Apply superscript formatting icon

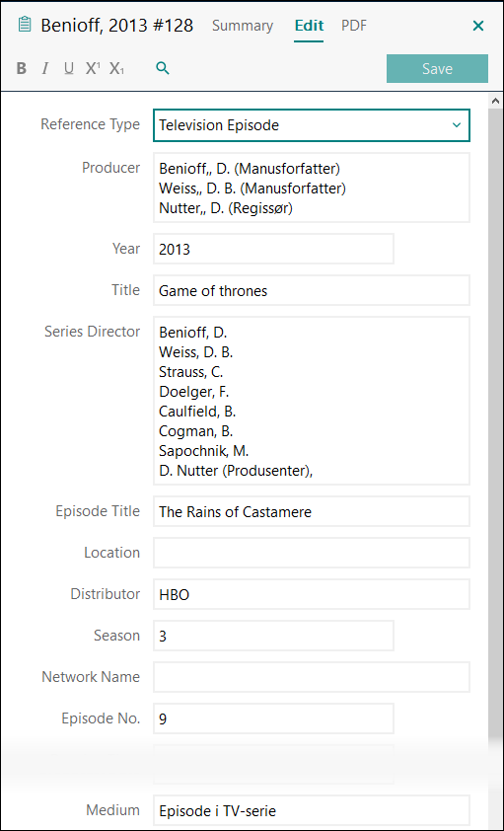click(x=93, y=68)
